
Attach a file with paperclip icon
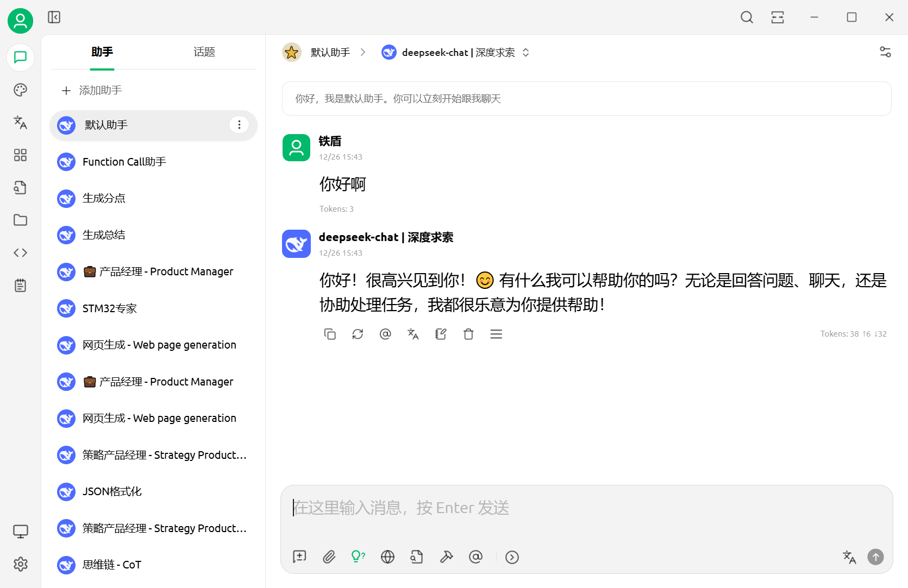coord(329,557)
